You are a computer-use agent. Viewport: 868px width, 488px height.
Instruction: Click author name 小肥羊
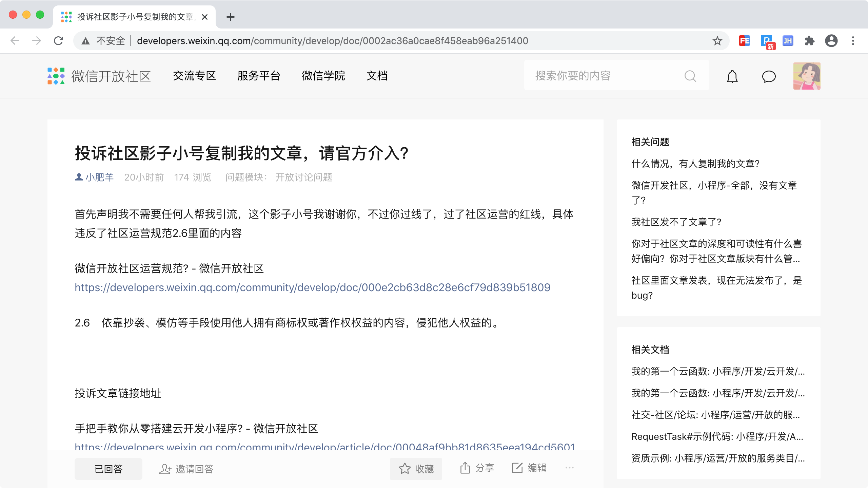[x=99, y=177]
